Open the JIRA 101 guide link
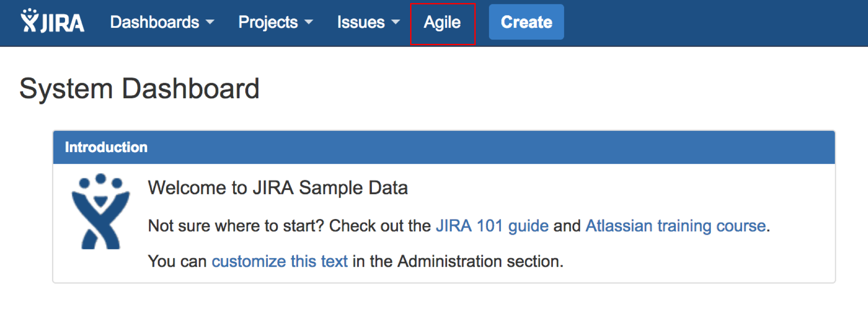The height and width of the screenshot is (309, 868). (x=492, y=226)
